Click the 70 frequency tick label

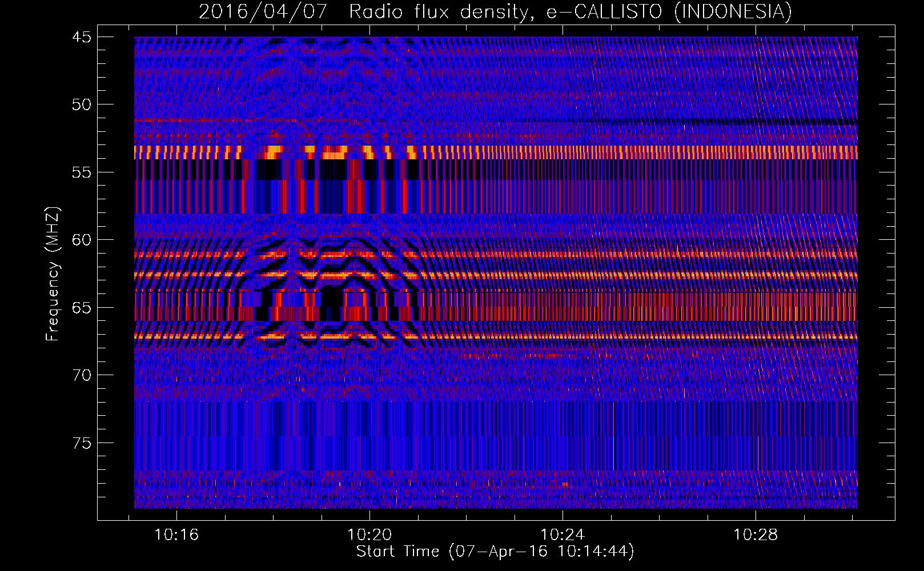[82, 375]
